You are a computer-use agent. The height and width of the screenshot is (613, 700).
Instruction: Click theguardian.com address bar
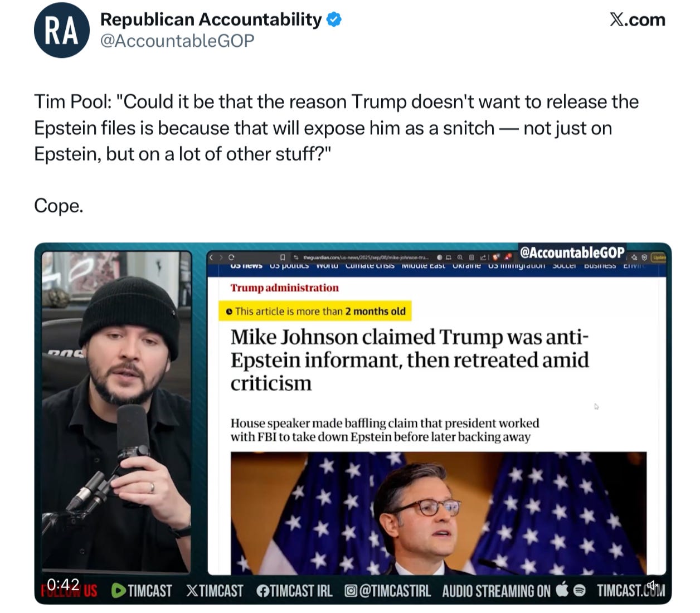[x=365, y=257]
